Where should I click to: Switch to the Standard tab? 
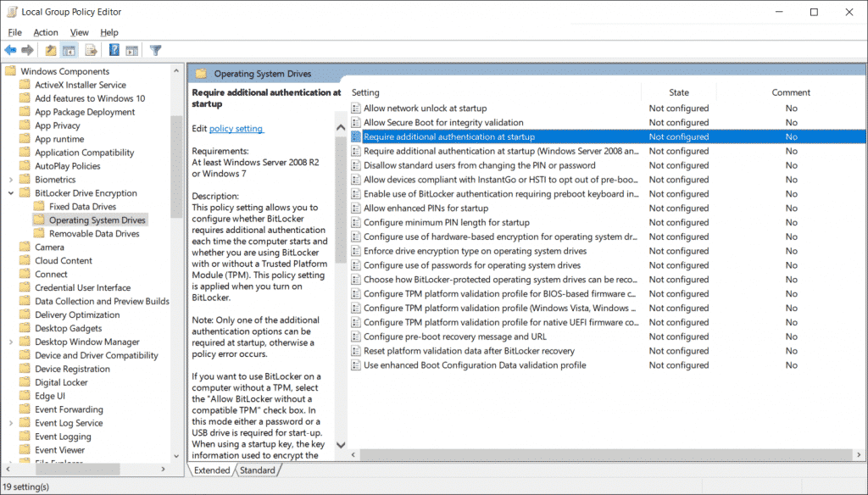pos(258,470)
